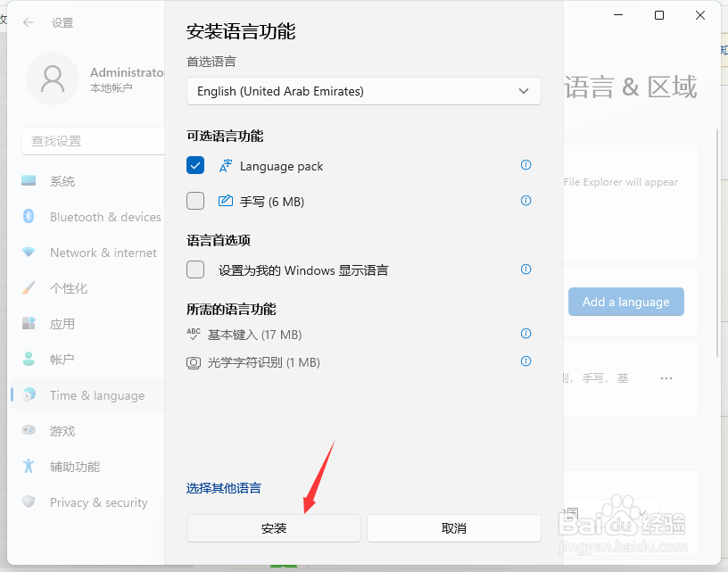Click the 帐户 person icon in sidebar
728x572 pixels.
pos(29,359)
